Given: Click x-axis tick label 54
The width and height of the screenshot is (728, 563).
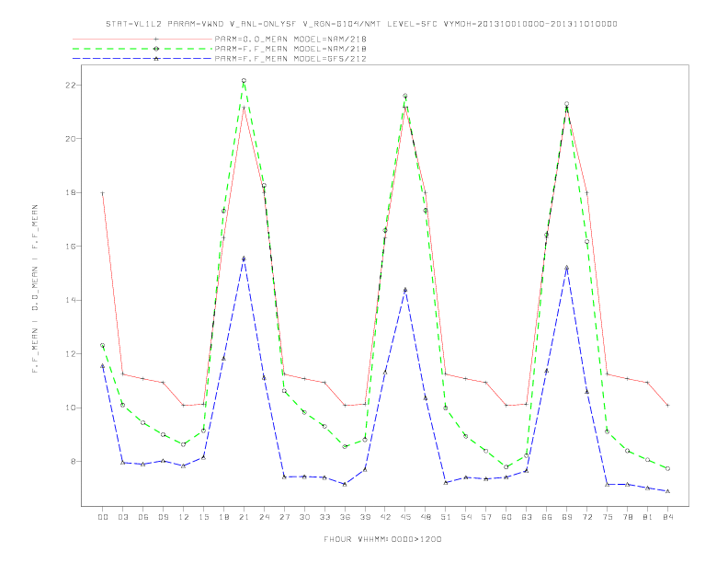Looking at the screenshot, I should pos(466,517).
